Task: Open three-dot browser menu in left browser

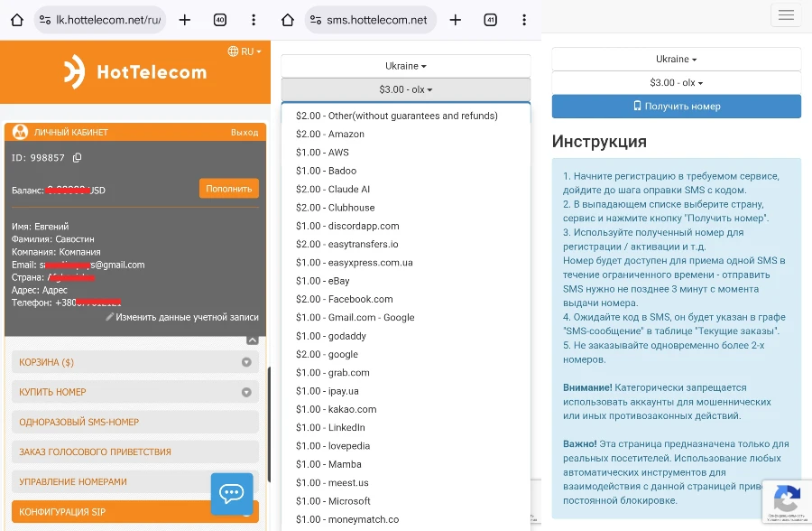Action: [x=254, y=20]
